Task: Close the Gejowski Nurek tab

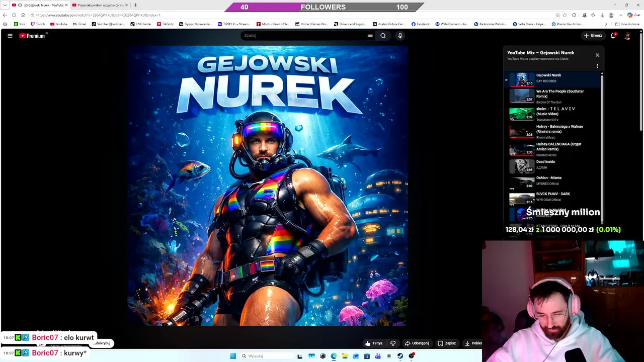Action: (x=66, y=5)
